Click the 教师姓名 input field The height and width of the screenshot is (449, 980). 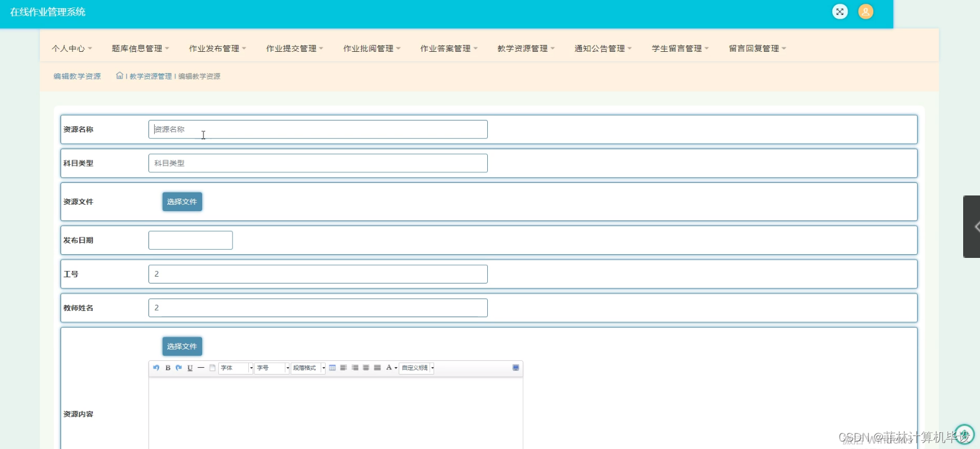tap(318, 308)
